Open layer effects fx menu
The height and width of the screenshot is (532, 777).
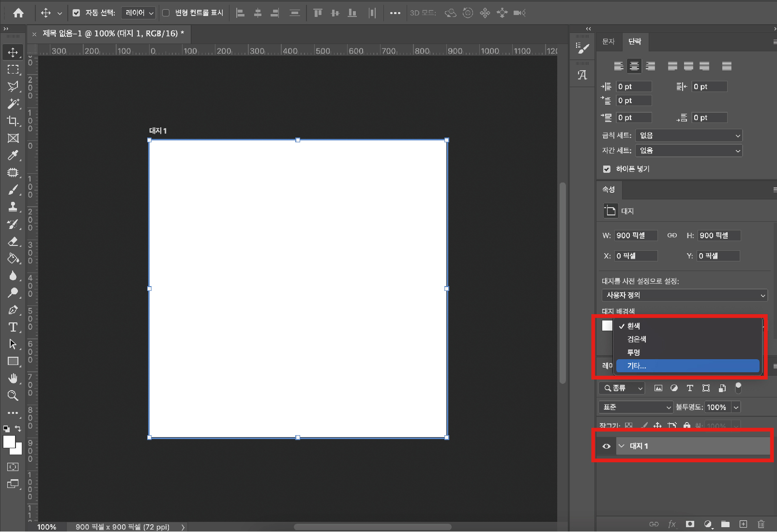(672, 524)
